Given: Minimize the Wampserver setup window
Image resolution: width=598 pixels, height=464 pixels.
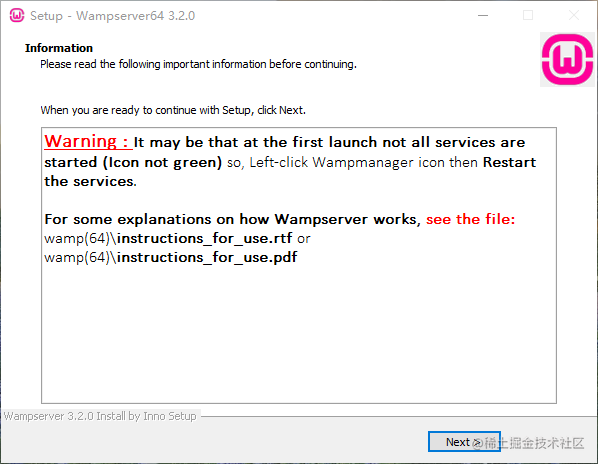Looking at the screenshot, I should pyautogui.click(x=483, y=16).
